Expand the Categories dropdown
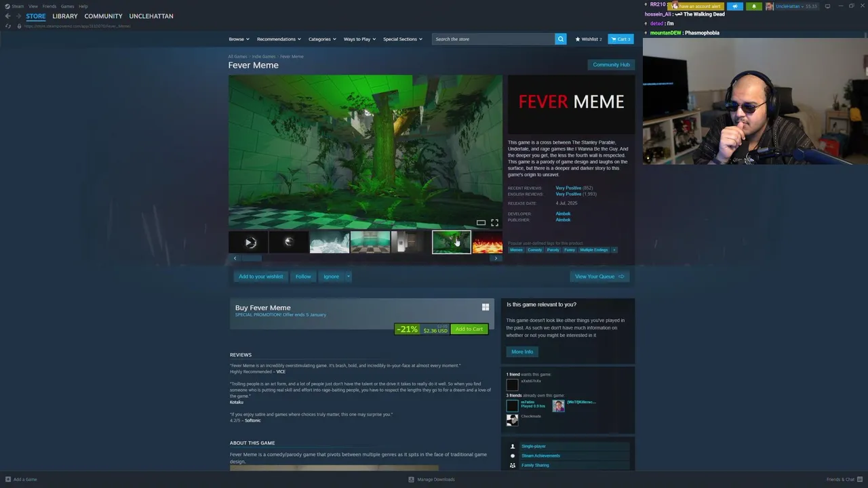 point(322,39)
